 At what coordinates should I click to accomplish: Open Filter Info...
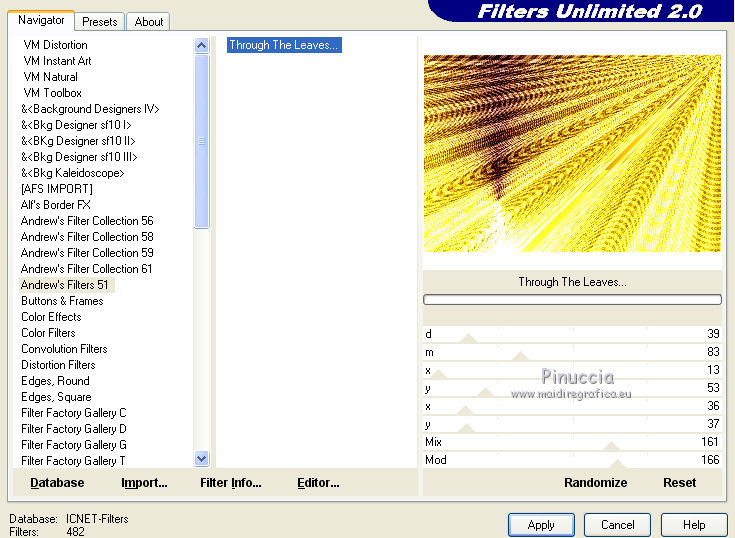(x=231, y=483)
